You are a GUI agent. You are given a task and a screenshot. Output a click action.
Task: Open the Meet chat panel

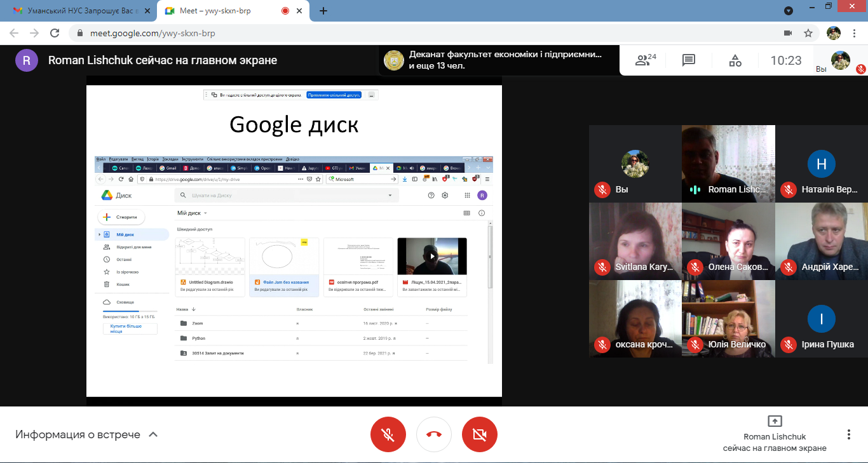(x=689, y=60)
